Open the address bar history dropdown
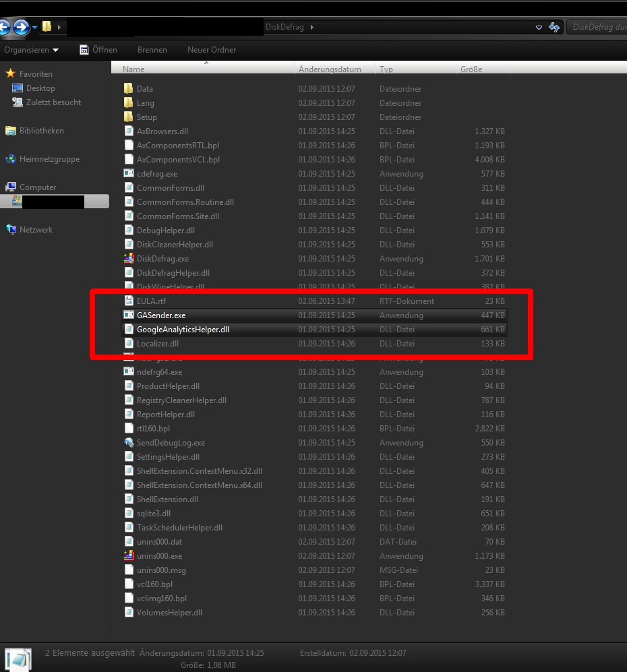 pos(539,28)
